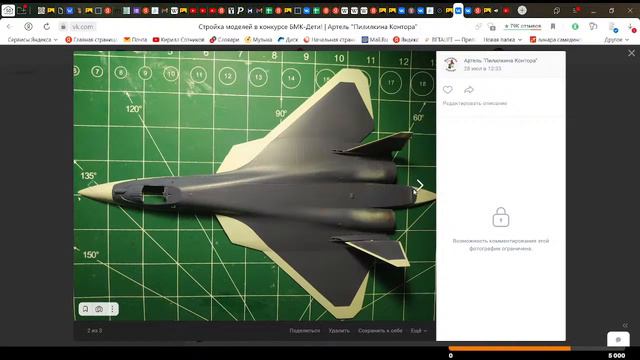Expand the Новая папка bookmarks folder

[x=502, y=40]
